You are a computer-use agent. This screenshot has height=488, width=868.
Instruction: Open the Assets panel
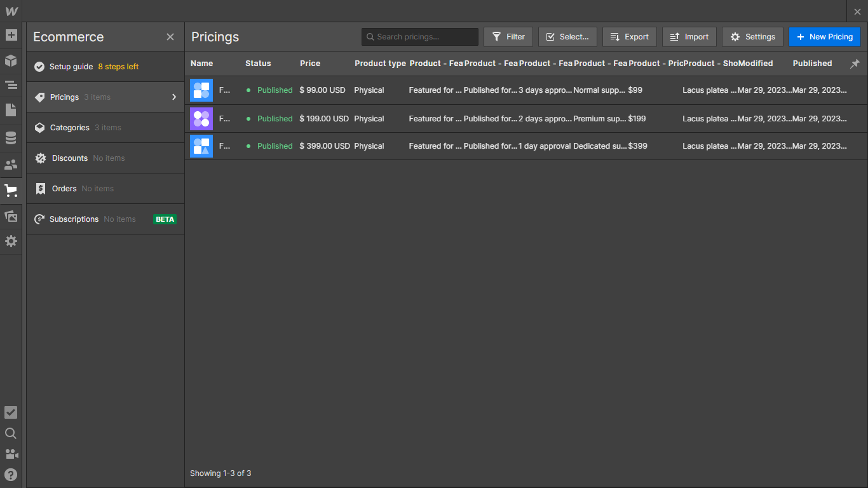[11, 216]
